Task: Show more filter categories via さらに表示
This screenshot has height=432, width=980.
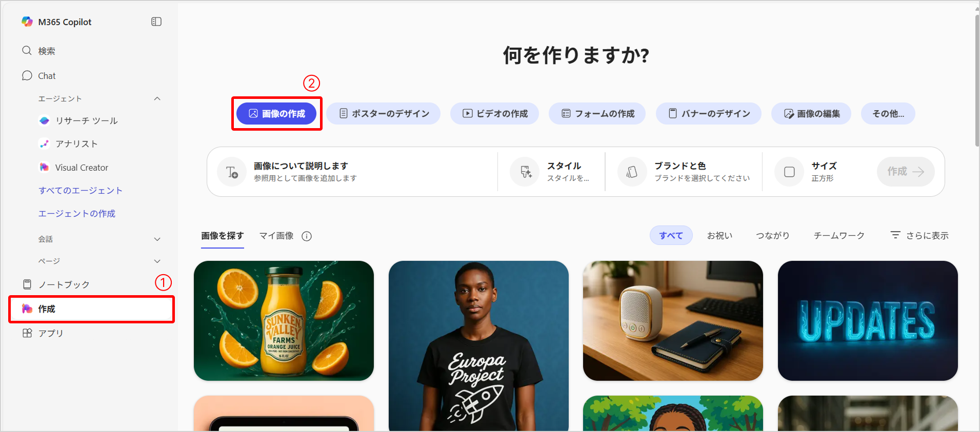Action: (x=919, y=236)
